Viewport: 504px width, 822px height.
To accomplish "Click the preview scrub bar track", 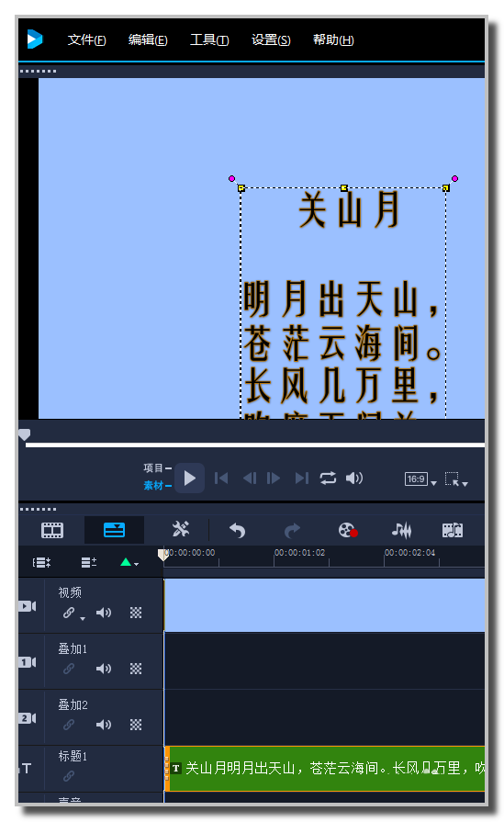I will tap(254, 445).
